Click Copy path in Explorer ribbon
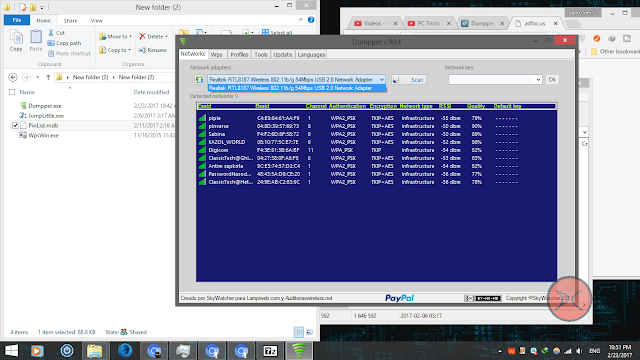 pos(64,43)
